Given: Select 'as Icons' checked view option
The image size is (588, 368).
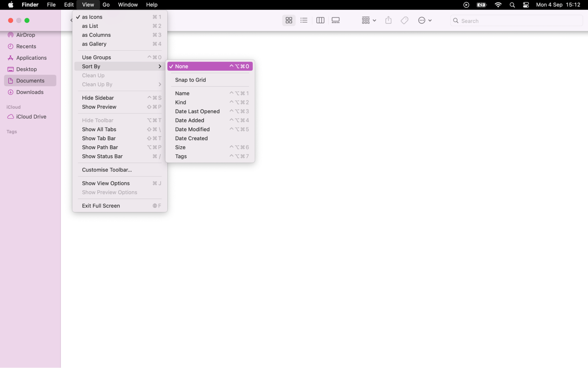Looking at the screenshot, I should pyautogui.click(x=120, y=17).
